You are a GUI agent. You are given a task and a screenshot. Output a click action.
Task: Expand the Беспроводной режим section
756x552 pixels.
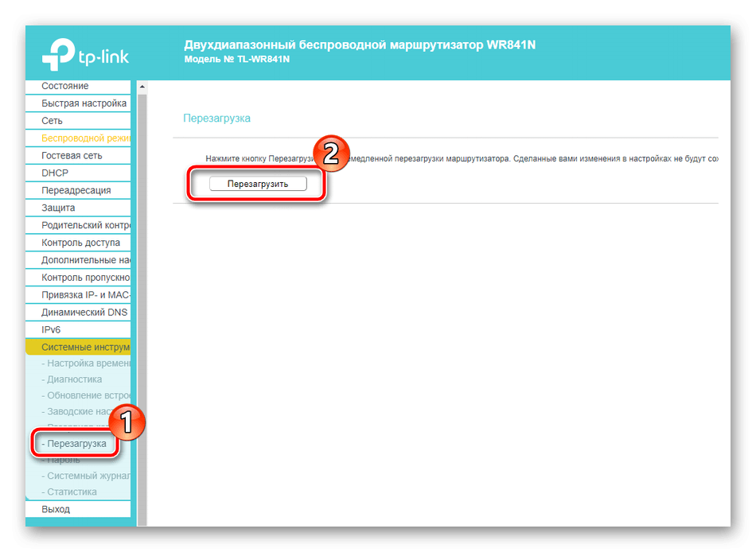tap(85, 138)
